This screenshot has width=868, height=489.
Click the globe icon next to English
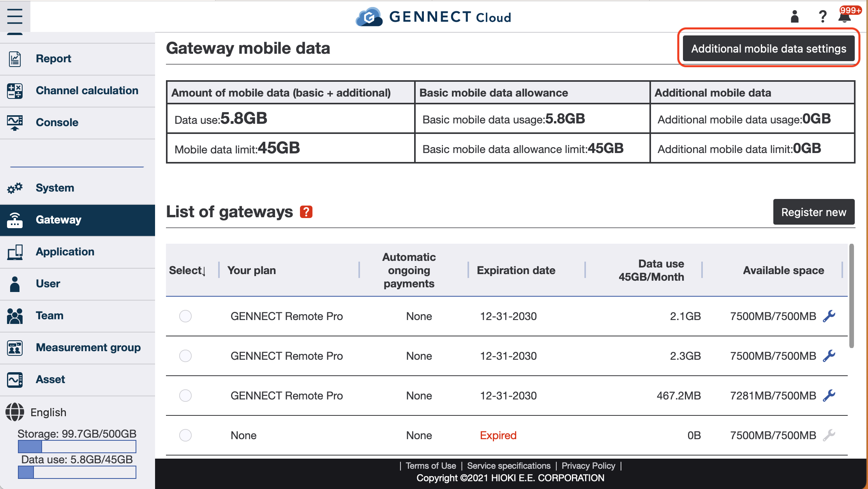pyautogui.click(x=15, y=412)
